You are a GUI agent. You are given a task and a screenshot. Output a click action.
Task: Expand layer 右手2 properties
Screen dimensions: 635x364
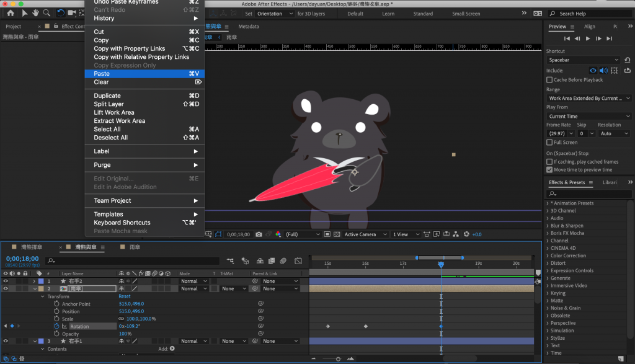[35, 281]
